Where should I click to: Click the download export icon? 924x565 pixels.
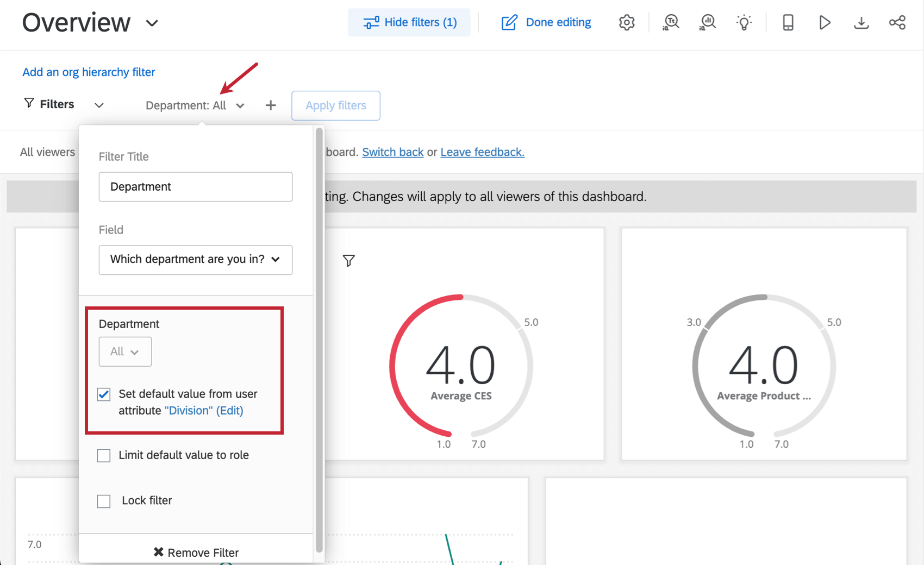(861, 22)
